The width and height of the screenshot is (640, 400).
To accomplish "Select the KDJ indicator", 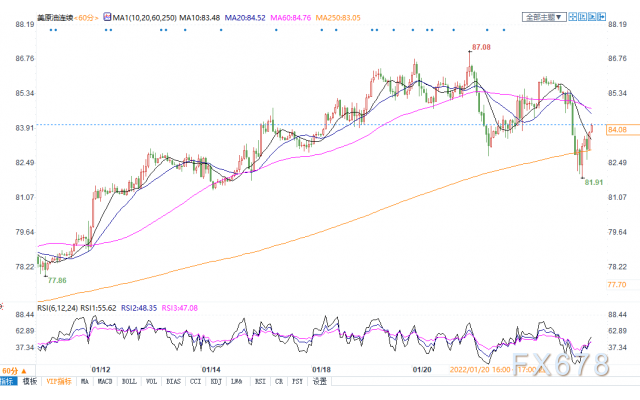I will pyautogui.click(x=216, y=381).
